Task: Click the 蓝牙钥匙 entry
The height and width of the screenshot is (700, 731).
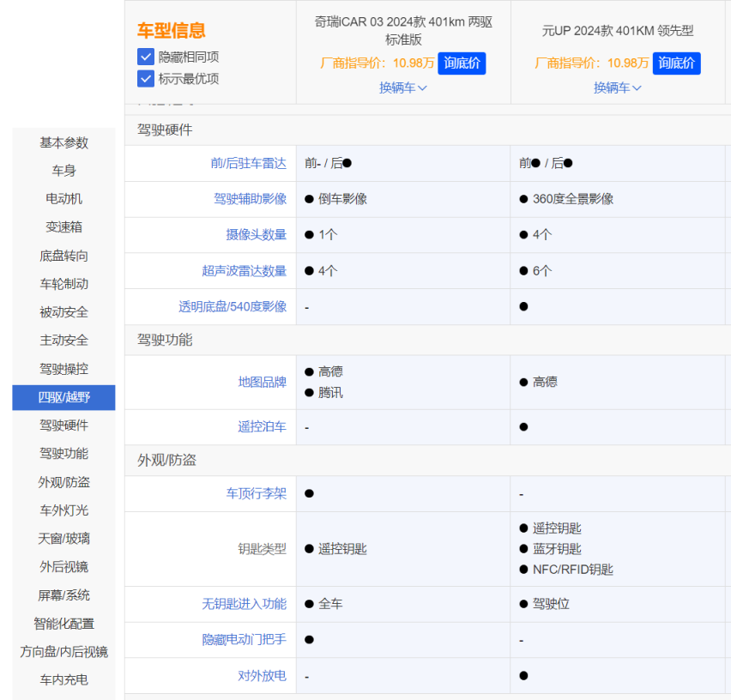Action: point(557,549)
